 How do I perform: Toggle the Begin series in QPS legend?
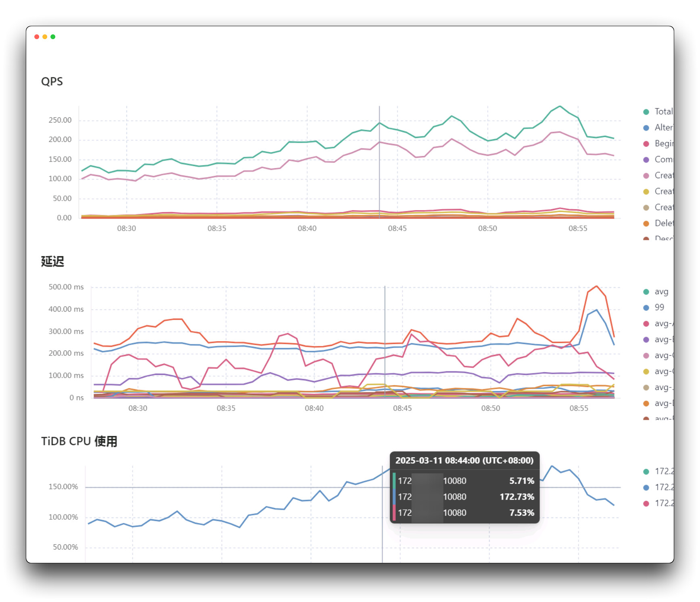658,144
